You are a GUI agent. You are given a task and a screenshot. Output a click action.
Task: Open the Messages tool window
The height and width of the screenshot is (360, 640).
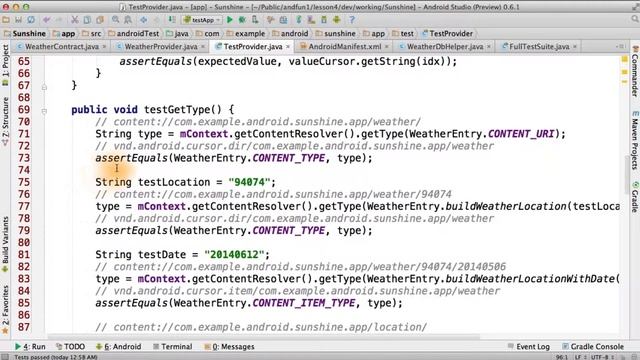click(229, 347)
